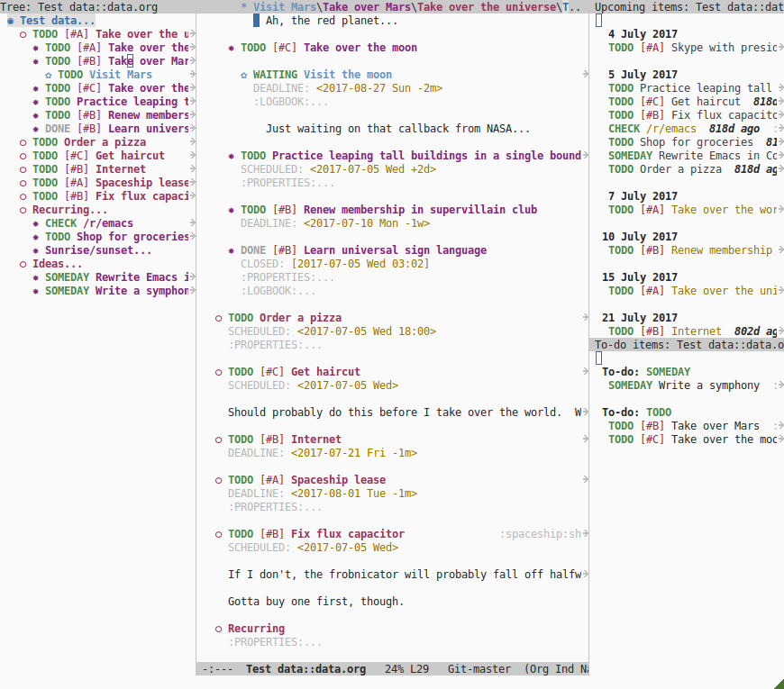784x689 pixels.
Task: Expand :PROPERTIES: drawer under Recurring heading
Action: coord(275,641)
